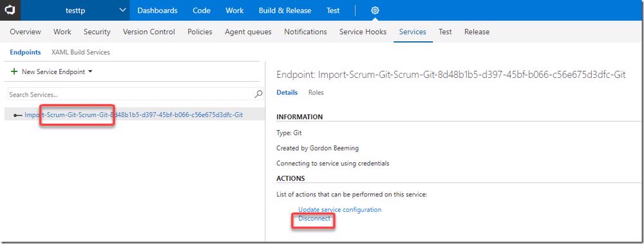Switch to the Work admin tab
The width and height of the screenshot is (644, 244).
click(62, 32)
